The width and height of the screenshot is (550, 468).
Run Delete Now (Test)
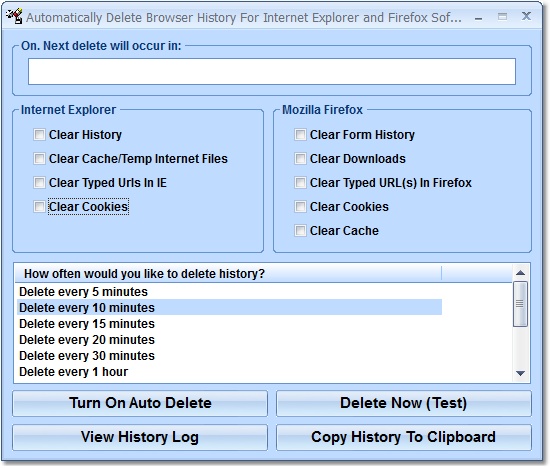[404, 403]
